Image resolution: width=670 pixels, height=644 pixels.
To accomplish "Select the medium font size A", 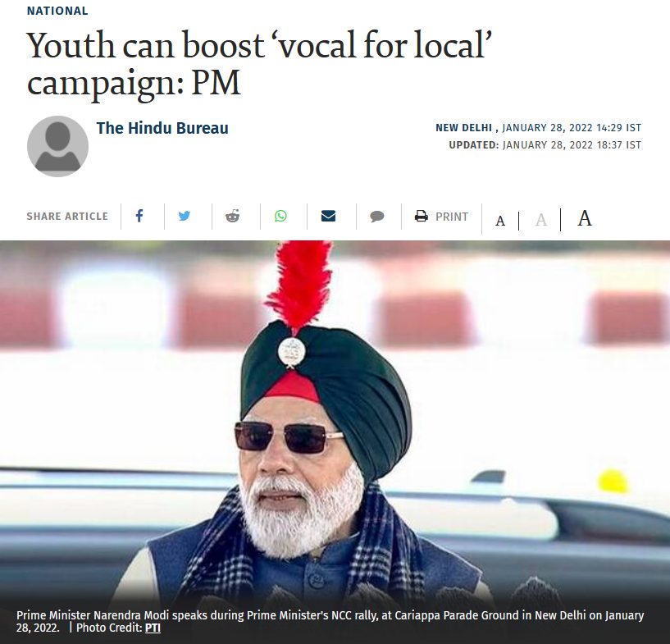I will coord(541,220).
